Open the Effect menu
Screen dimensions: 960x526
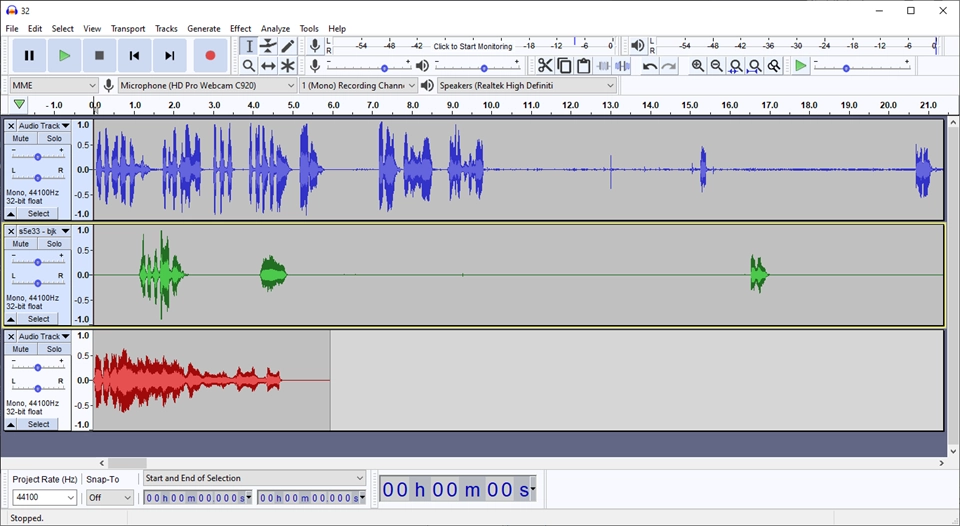tap(240, 29)
